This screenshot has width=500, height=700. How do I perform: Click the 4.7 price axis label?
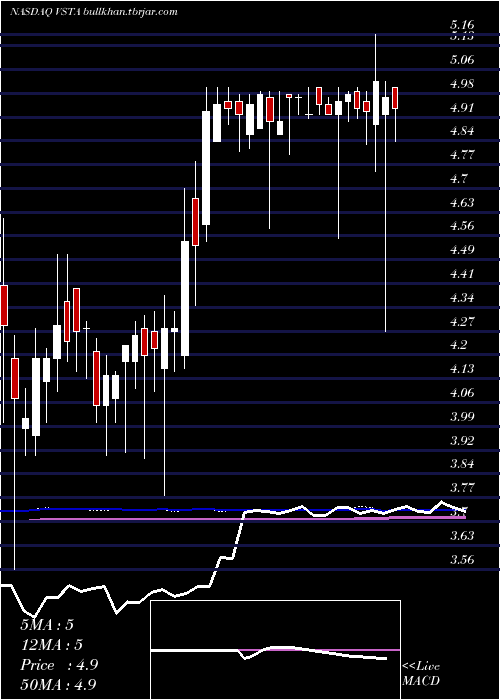[x=458, y=179]
